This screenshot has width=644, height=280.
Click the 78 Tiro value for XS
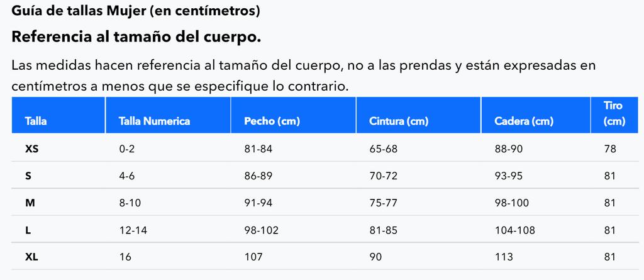click(610, 149)
